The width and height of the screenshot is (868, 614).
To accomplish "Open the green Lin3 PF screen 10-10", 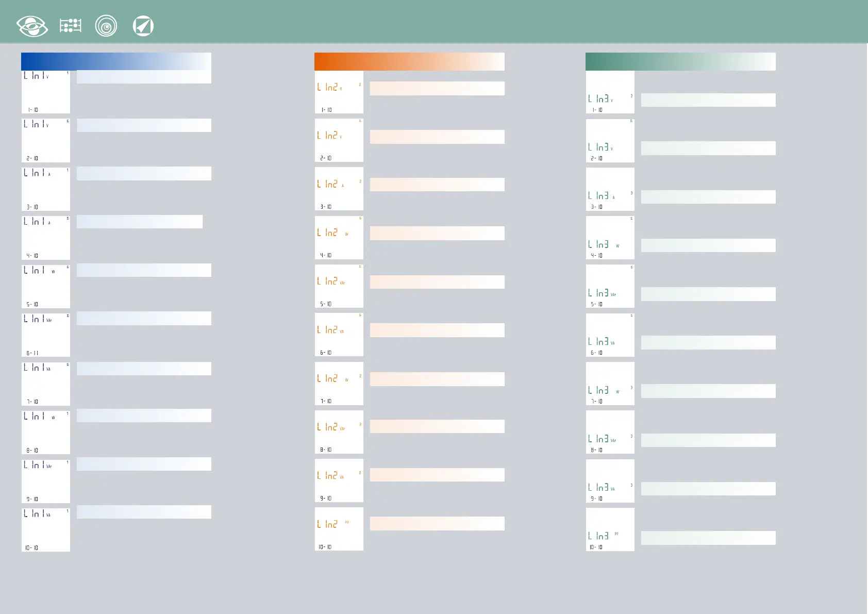I will [610, 529].
